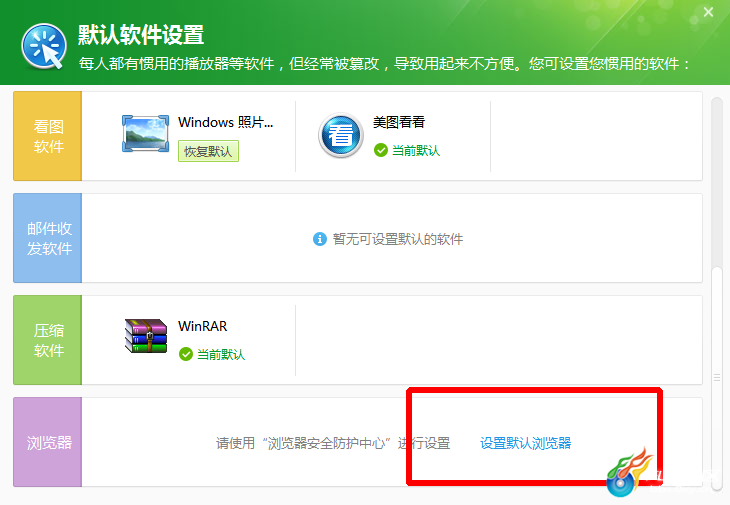730x505 pixels.
Task: Click green checkmark under WinRAR
Action: click(186, 354)
